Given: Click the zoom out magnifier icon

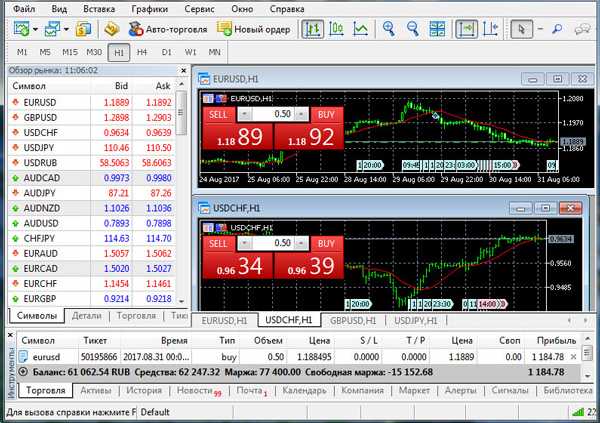Looking at the screenshot, I should pyautogui.click(x=411, y=29).
